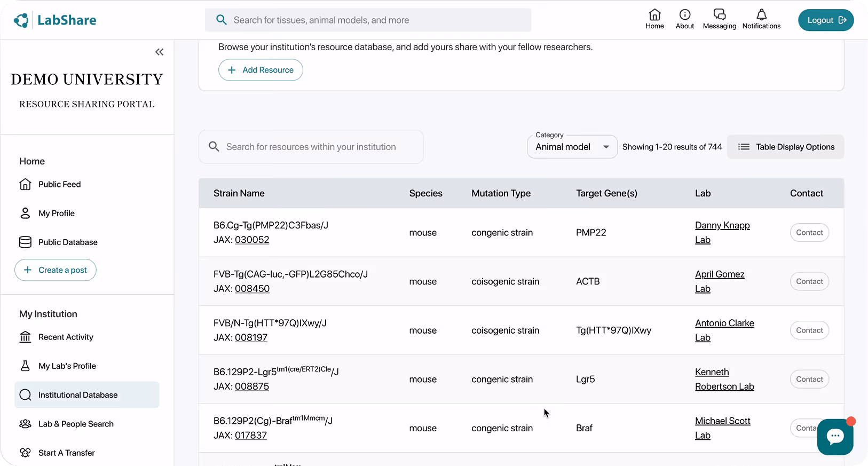Focus the institution resources search field
868x466 pixels.
coord(311,147)
